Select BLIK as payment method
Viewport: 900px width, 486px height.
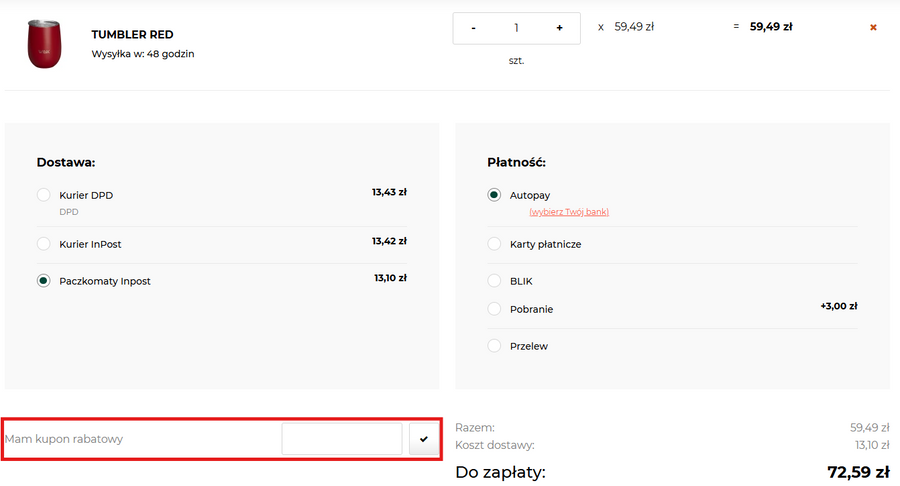point(494,281)
